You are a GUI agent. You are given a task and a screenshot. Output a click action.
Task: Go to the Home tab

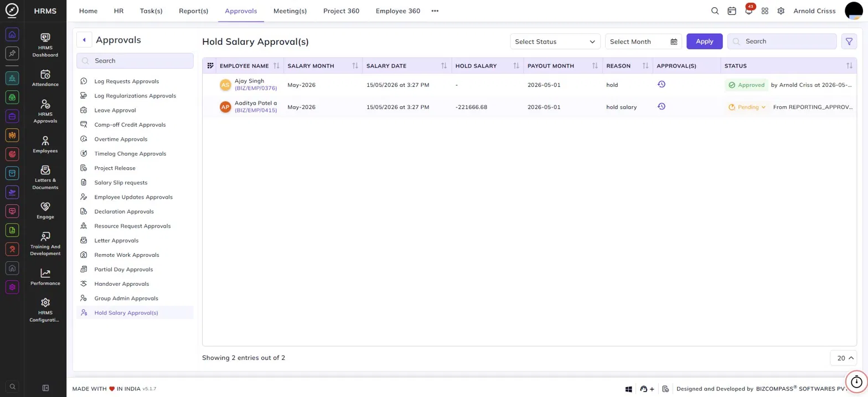pyautogui.click(x=88, y=11)
